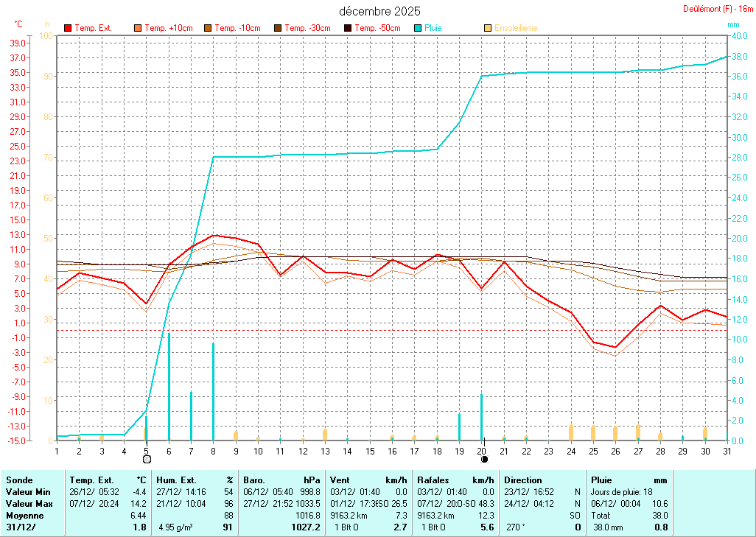756x537 pixels.
Task: Click the Temp. -10cm legend swatch
Action: tap(209, 28)
